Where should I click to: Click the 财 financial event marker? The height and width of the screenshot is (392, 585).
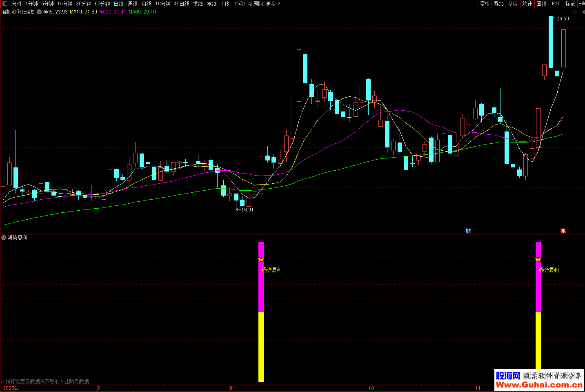coord(468,231)
